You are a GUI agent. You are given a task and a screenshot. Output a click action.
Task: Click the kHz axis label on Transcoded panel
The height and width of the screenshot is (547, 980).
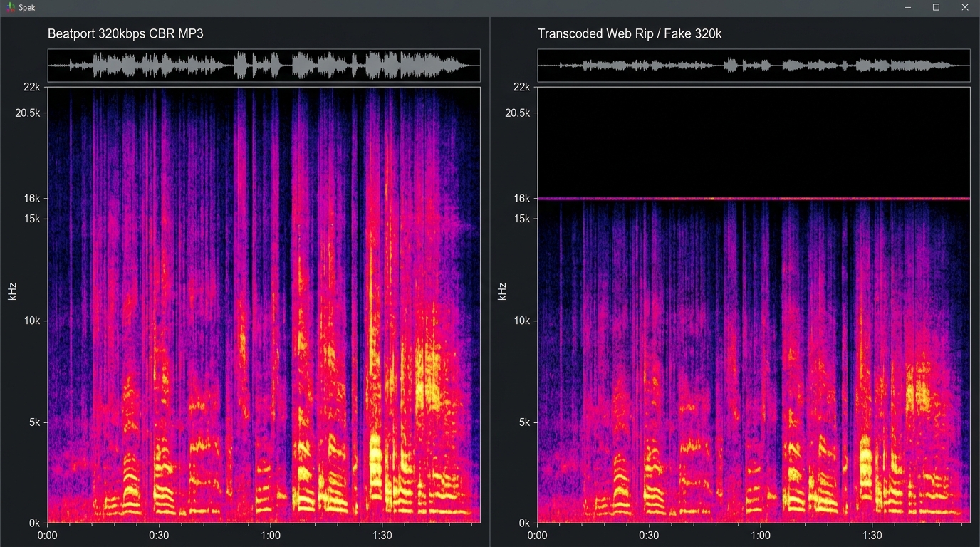click(502, 291)
